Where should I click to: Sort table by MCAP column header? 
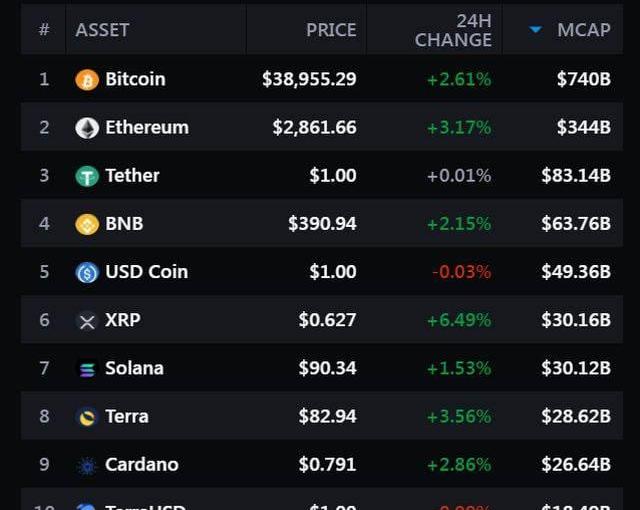coord(584,30)
